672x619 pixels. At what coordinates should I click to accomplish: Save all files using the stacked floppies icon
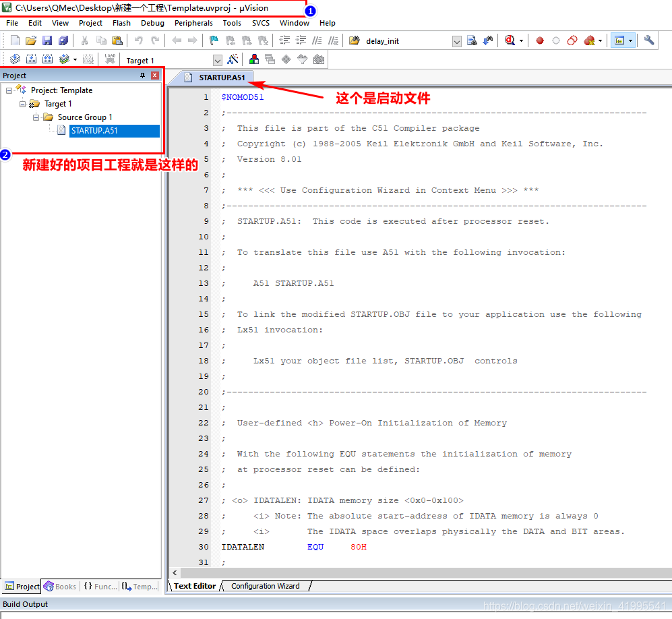[63, 40]
